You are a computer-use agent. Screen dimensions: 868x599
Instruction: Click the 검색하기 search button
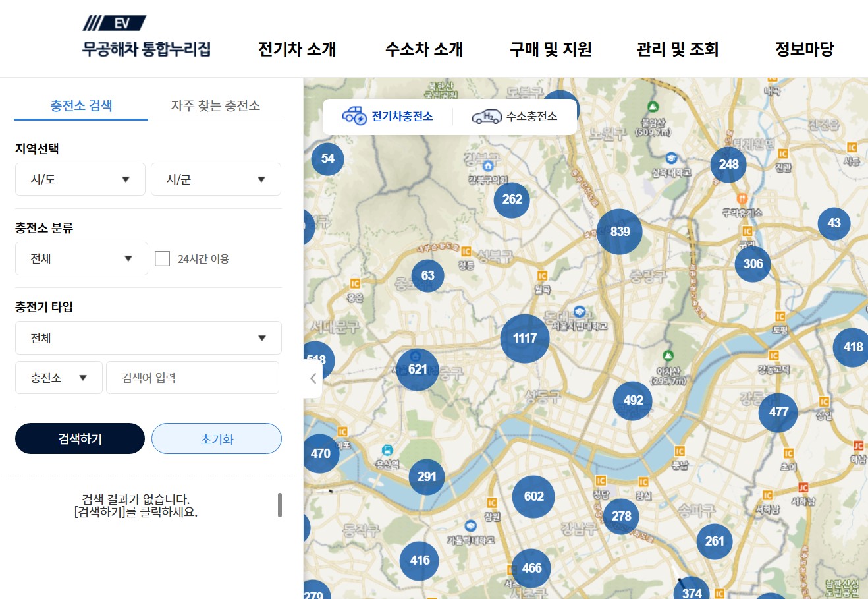point(80,438)
